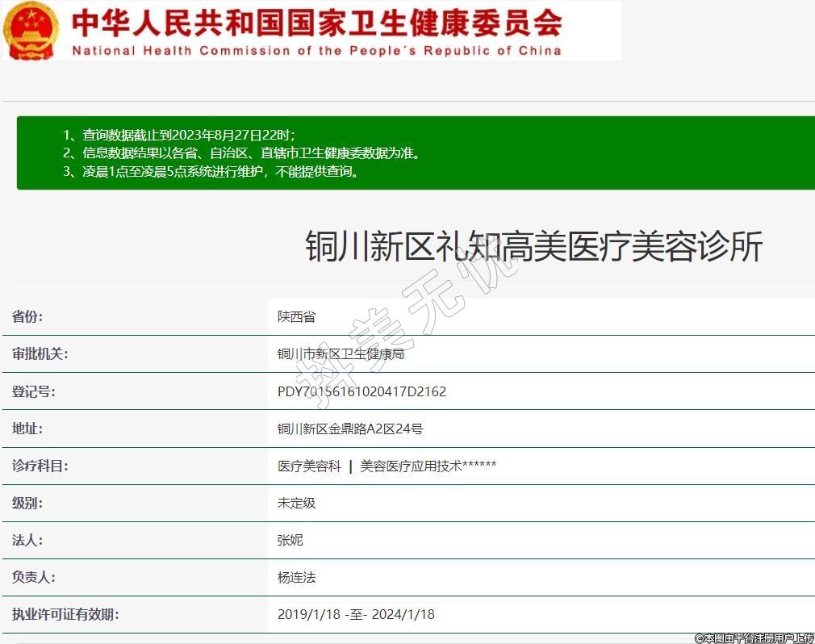This screenshot has height=644, width=815.
Task: Click the level value 未定级
Action: [x=296, y=503]
